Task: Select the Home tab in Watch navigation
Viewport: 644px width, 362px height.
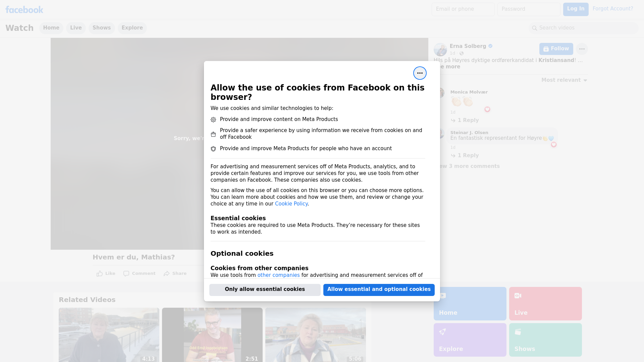Action: click(51, 28)
